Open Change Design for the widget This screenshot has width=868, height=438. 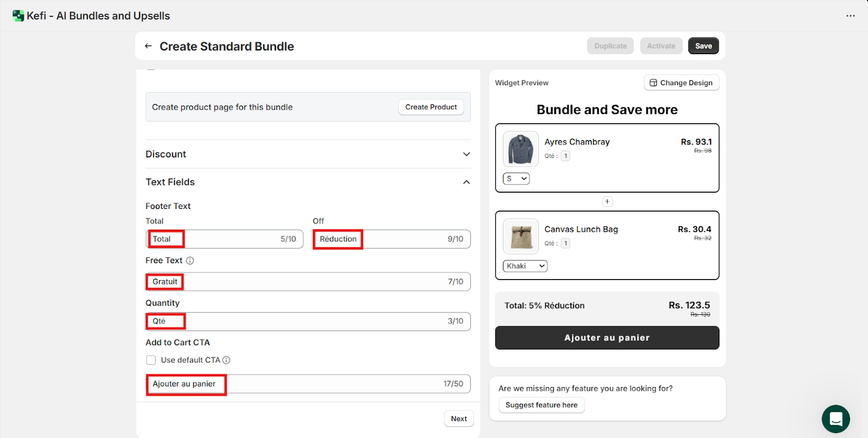pyautogui.click(x=681, y=82)
